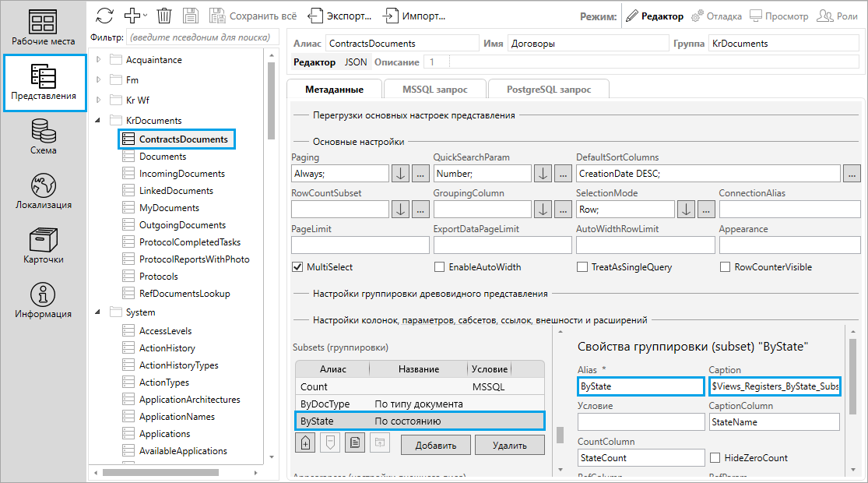Image resolution: width=868 pixels, height=483 pixels.
Task: Switch to MSSQL запрос tab
Action: [434, 90]
